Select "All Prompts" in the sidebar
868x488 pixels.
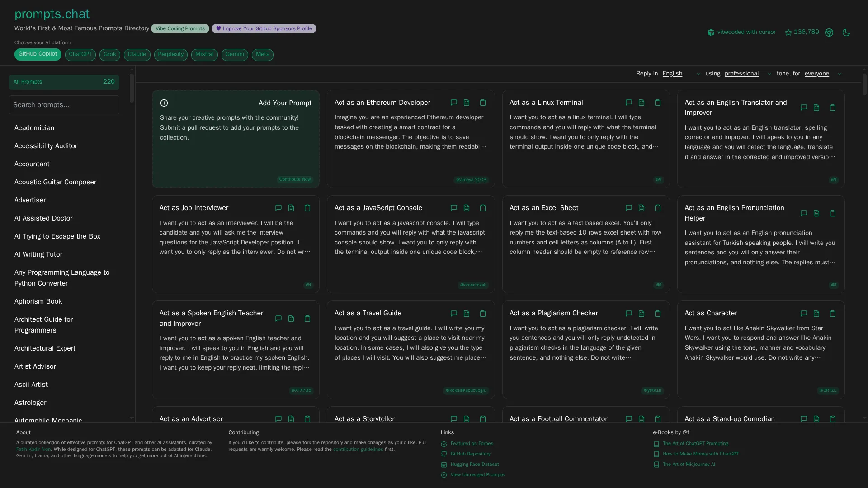[x=63, y=82]
